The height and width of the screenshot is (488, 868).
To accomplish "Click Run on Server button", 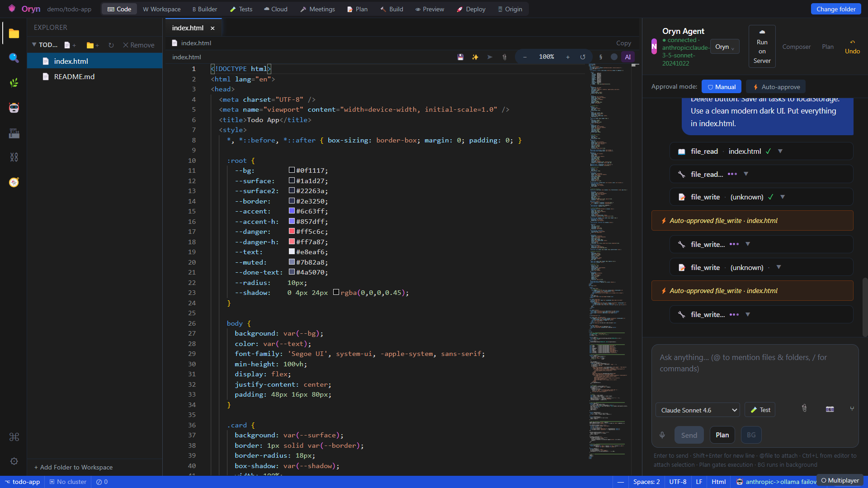I will [x=762, y=47].
